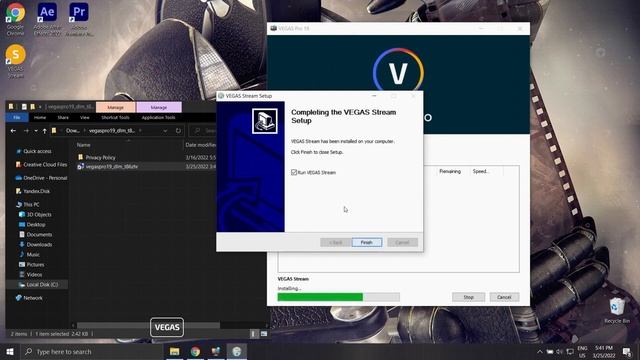Click the Speed column in installer

(481, 171)
